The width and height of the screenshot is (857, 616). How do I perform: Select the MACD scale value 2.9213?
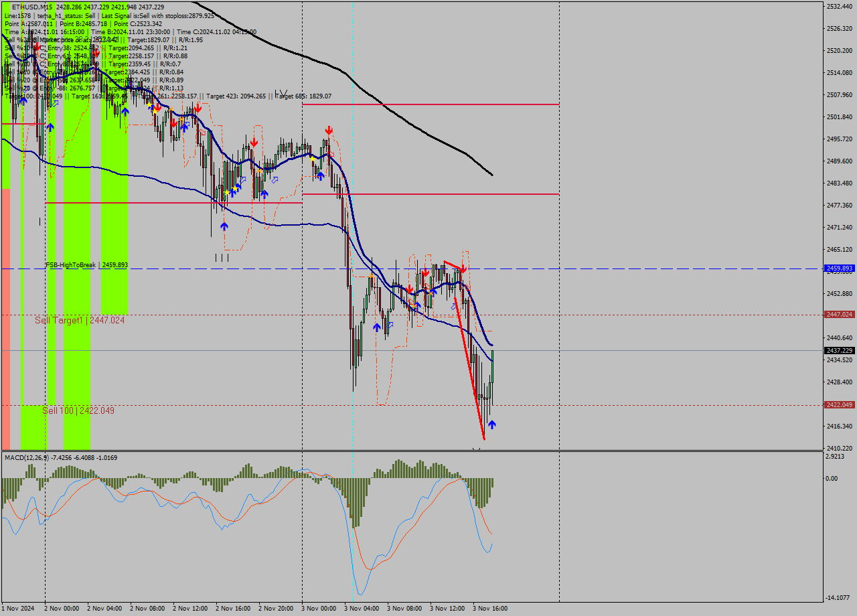pos(836,456)
